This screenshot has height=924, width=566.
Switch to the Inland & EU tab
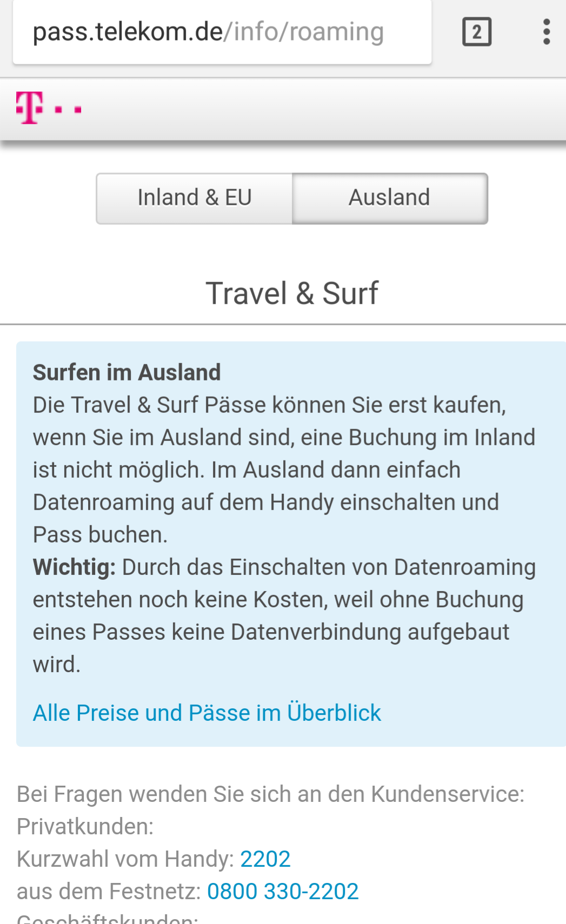[x=195, y=198]
